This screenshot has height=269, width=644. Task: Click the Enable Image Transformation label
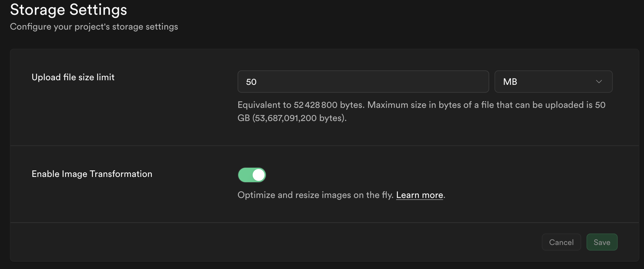(x=92, y=174)
